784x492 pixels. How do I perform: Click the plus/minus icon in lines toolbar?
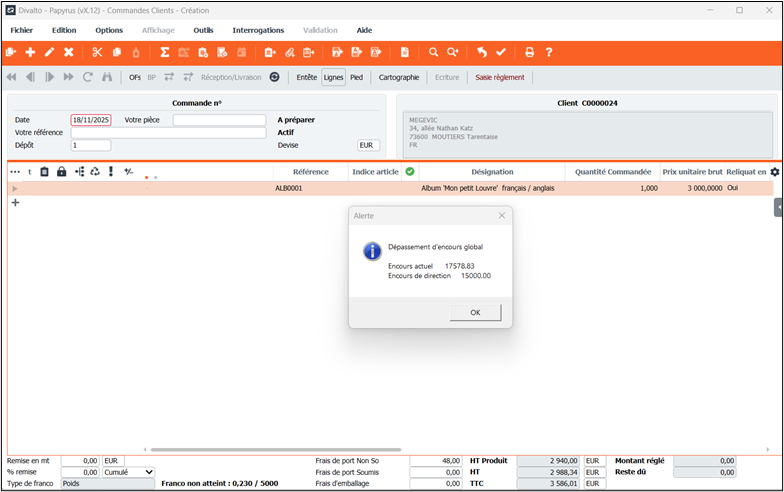tap(129, 172)
